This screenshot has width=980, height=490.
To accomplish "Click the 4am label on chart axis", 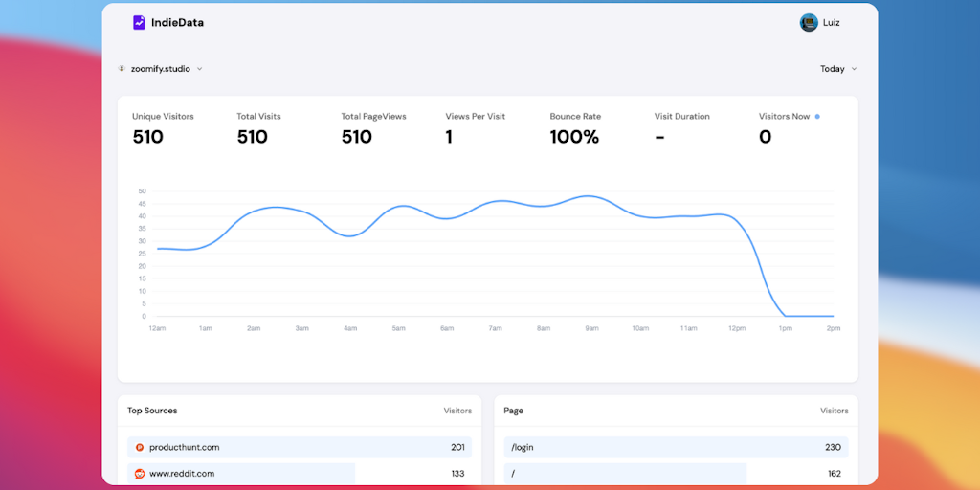I will coord(350,329).
